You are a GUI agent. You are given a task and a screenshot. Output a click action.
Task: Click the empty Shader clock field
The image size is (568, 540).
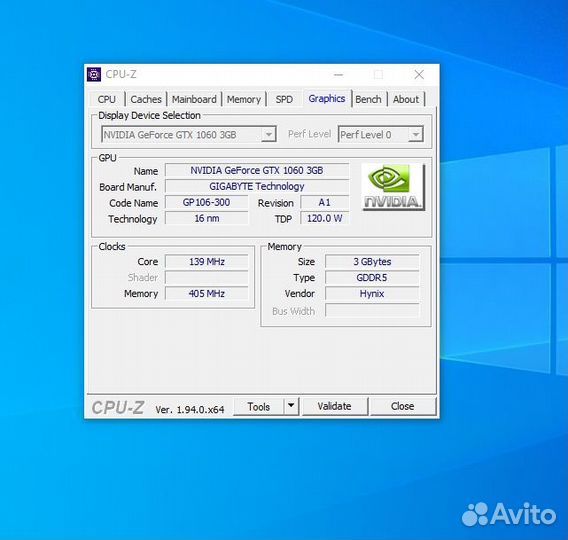click(x=206, y=277)
